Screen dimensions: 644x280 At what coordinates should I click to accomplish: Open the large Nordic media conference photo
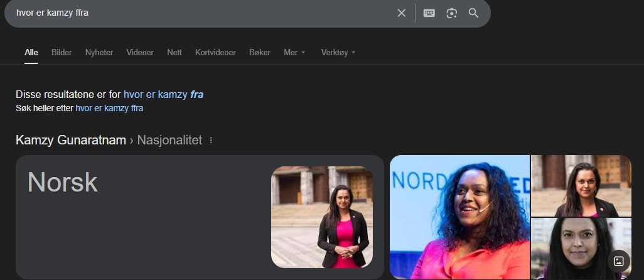pos(459,217)
